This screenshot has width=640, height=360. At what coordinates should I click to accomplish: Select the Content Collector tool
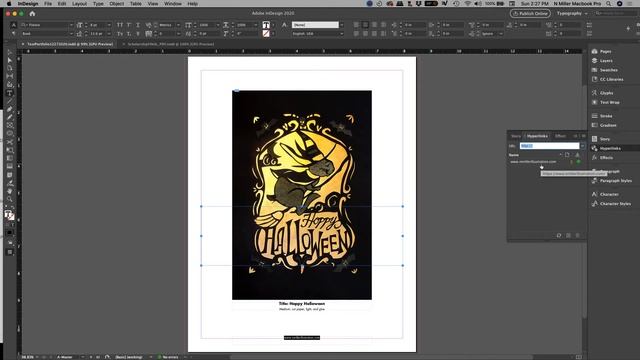[x=9, y=84]
